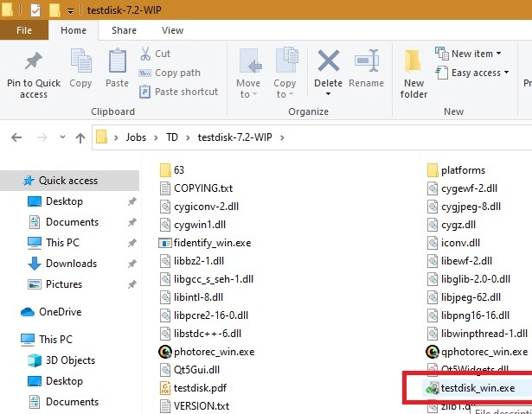The height and width of the screenshot is (414, 532).
Task: Click the Rename ribbon button
Action: [367, 68]
